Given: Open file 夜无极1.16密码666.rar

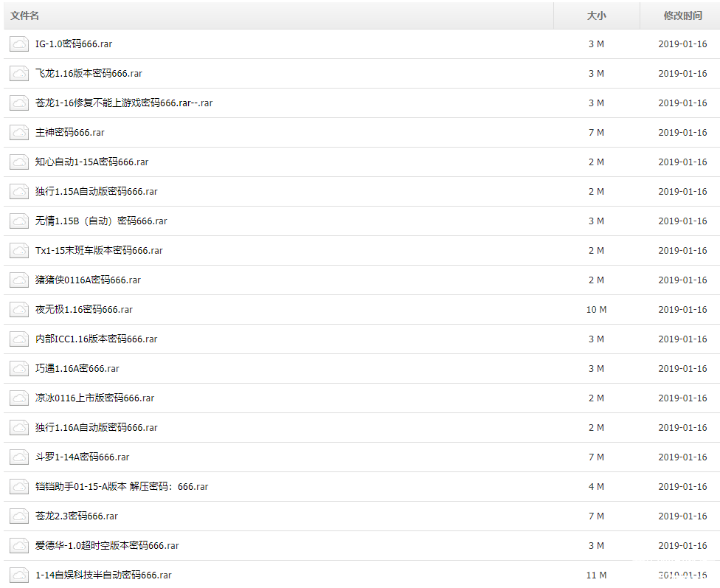Looking at the screenshot, I should click(x=84, y=310).
